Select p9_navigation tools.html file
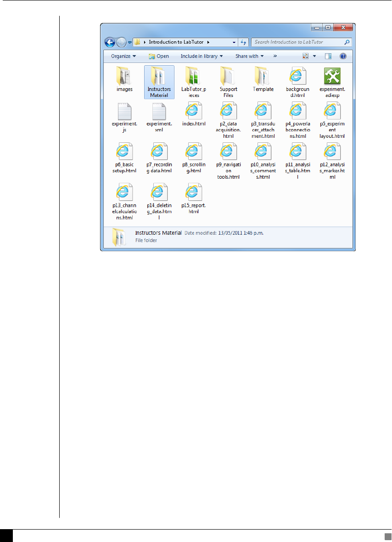Screen dimensions: 392x542 click(228, 161)
